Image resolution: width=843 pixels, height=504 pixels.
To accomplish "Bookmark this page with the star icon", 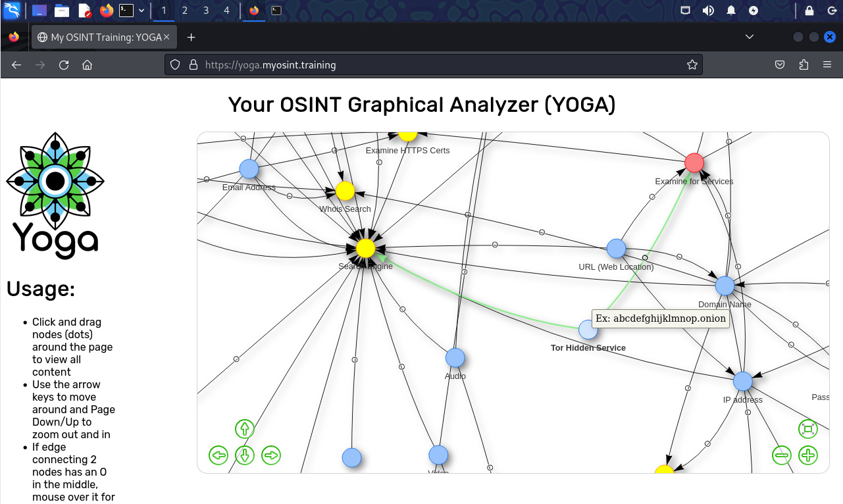I will [x=692, y=64].
